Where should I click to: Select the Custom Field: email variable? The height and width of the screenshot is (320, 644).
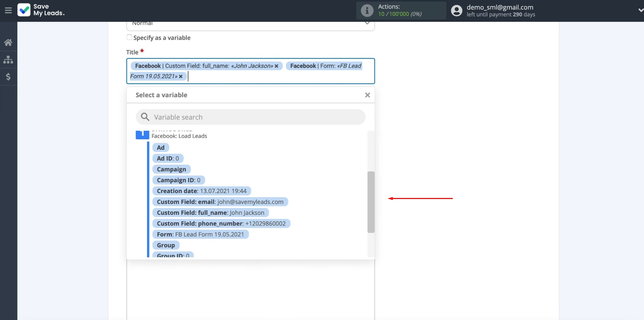click(x=220, y=202)
